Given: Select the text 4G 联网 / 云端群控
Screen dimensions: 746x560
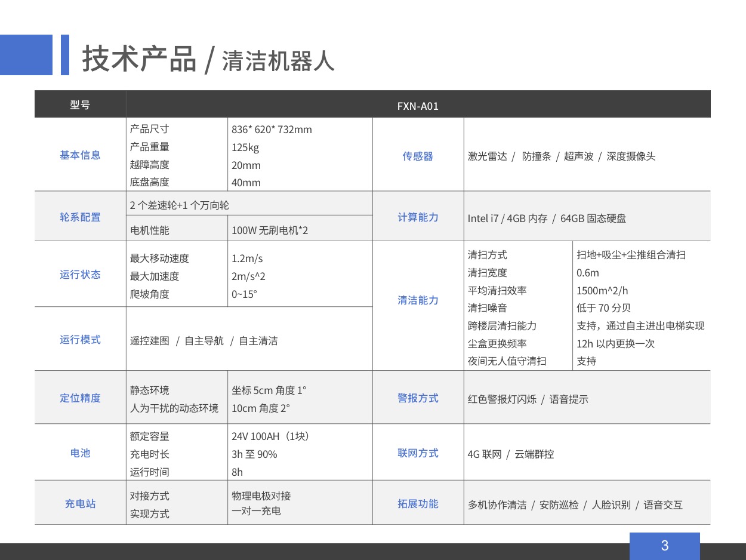Looking at the screenshot, I should (x=511, y=454).
